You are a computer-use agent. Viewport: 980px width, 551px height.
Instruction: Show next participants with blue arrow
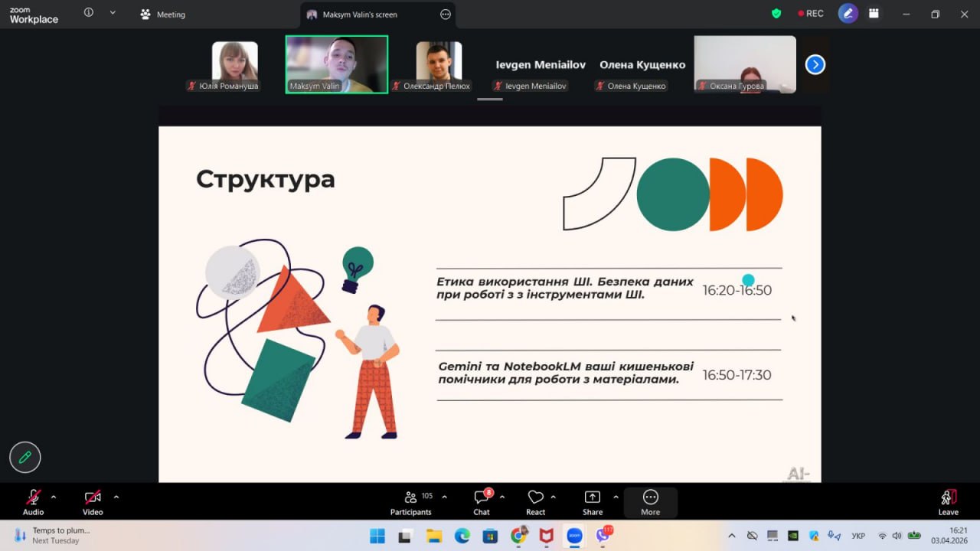[x=815, y=65]
